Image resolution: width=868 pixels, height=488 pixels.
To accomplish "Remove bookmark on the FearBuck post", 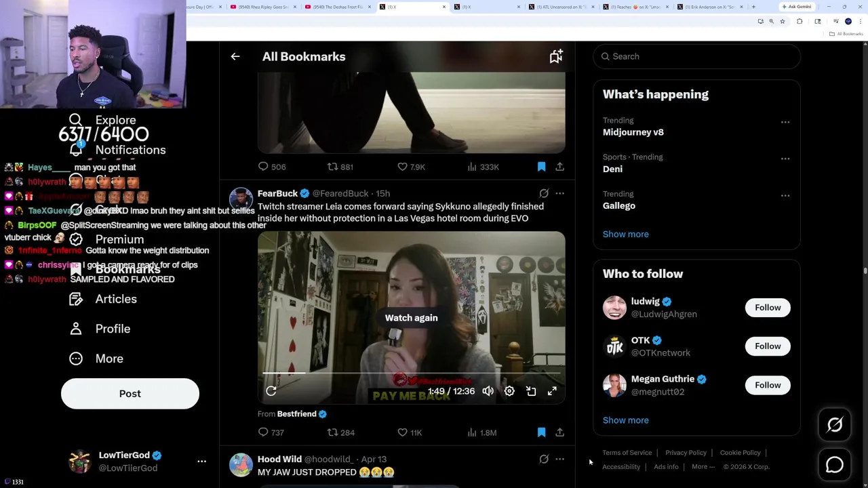I will tap(541, 432).
